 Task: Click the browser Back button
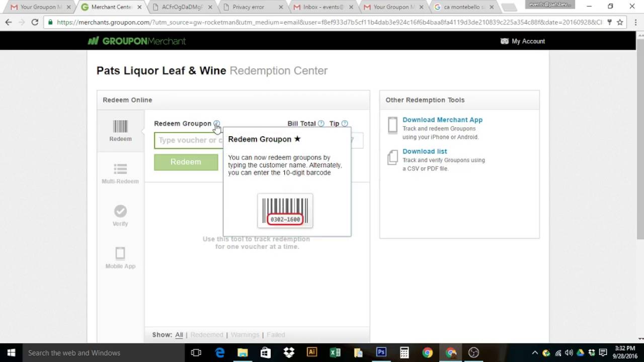point(9,22)
